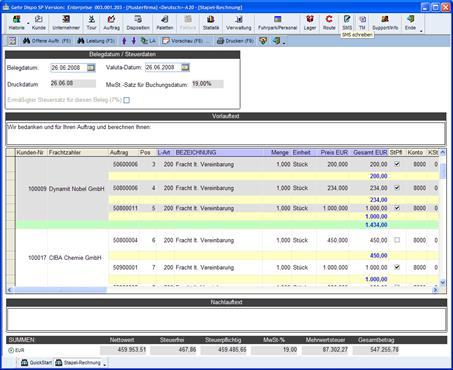Toggle the reduced 7% tax rate checkbox (Ermäßigter Steuersatz)
Image resolution: width=453 pixels, height=370 pixels.
tap(127, 100)
